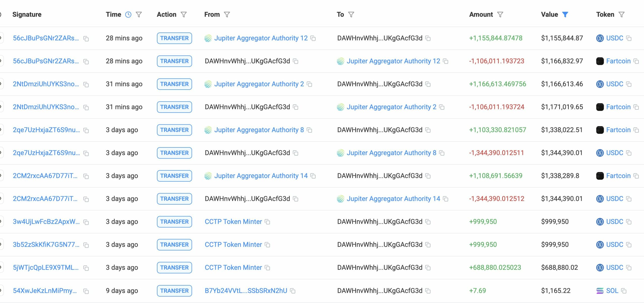The height and width of the screenshot is (303, 644).
Task: Open signature 2NtDmziUhUYKS3no first entry
Action: tap(46, 84)
